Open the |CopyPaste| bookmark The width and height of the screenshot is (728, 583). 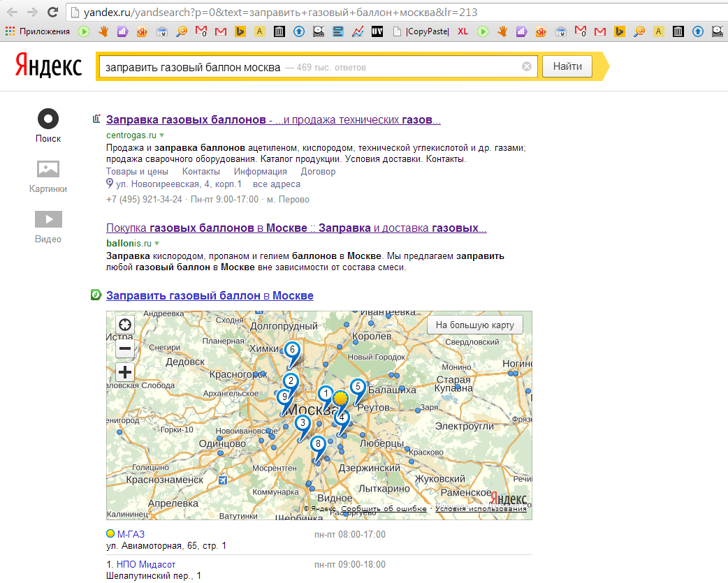click(423, 31)
